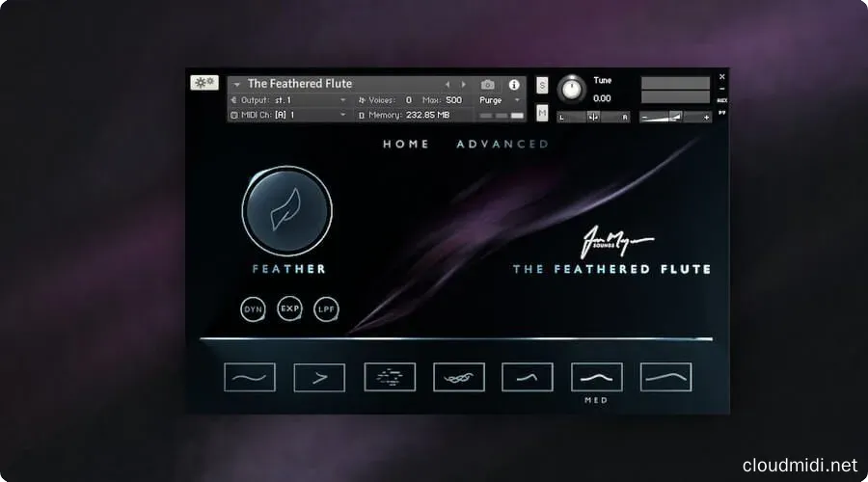868x482 pixels.
Task: Adjust the output volume slider
Action: coord(675,117)
